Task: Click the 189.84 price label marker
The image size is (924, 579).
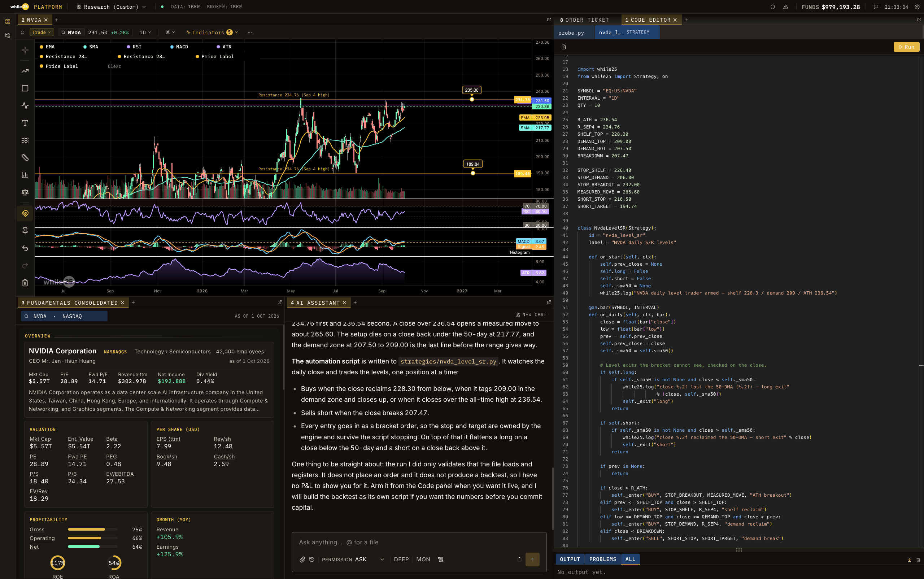Action: 473,164
